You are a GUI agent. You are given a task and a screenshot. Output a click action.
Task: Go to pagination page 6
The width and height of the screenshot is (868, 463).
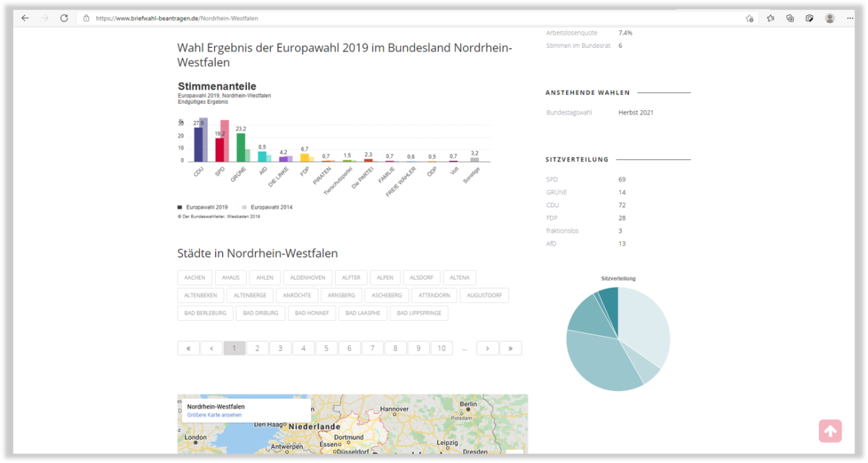click(350, 349)
